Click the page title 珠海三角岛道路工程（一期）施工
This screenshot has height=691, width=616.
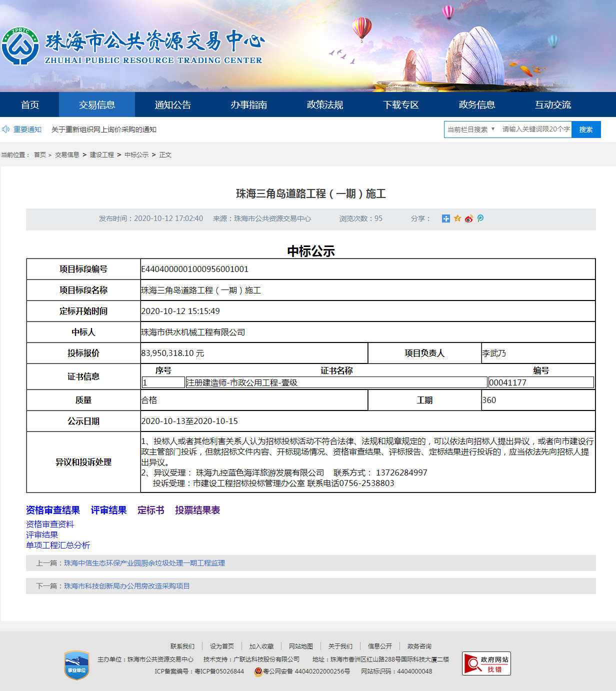tap(311, 193)
